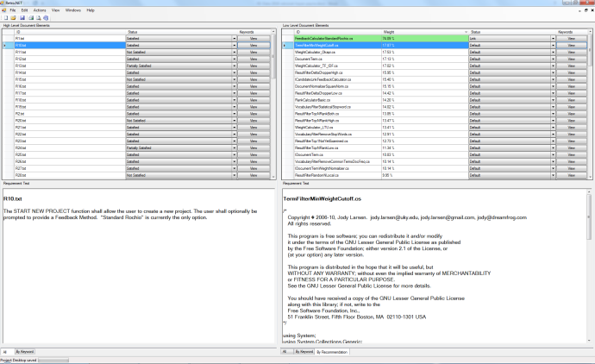Select the left panel By Keyword tab
Viewport: 595px width, 364px height.
(x=26, y=352)
